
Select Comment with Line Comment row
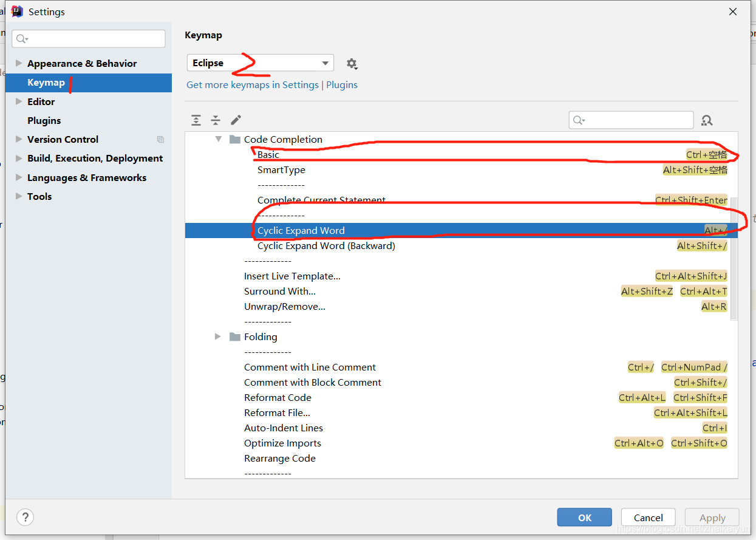tap(461, 367)
